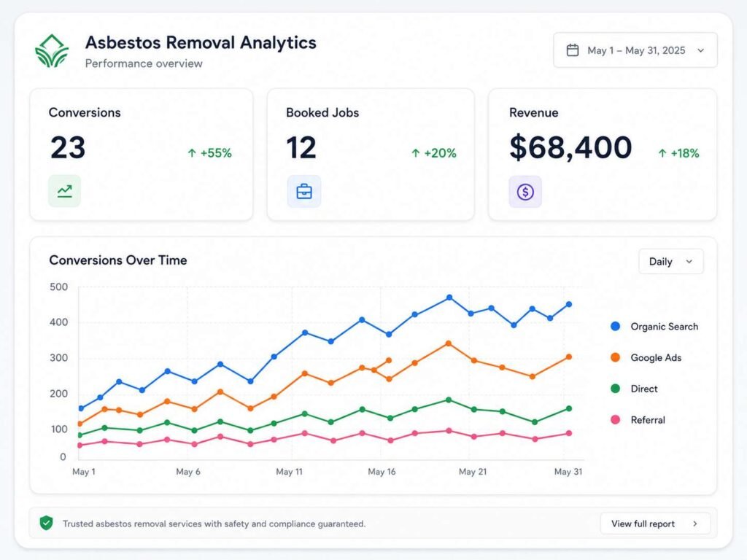Image resolution: width=747 pixels, height=560 pixels.
Task: Click the up arrow beside +55%
Action: pos(192,153)
